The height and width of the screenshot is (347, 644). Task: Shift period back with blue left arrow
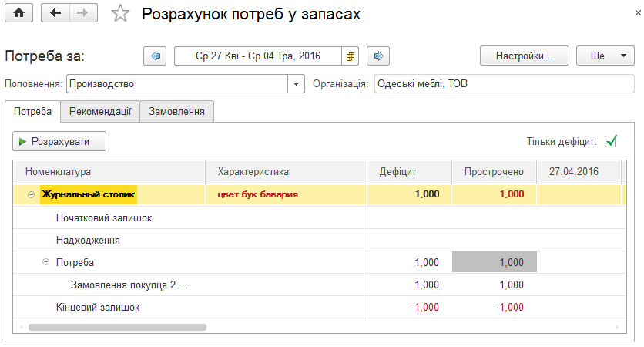point(155,56)
